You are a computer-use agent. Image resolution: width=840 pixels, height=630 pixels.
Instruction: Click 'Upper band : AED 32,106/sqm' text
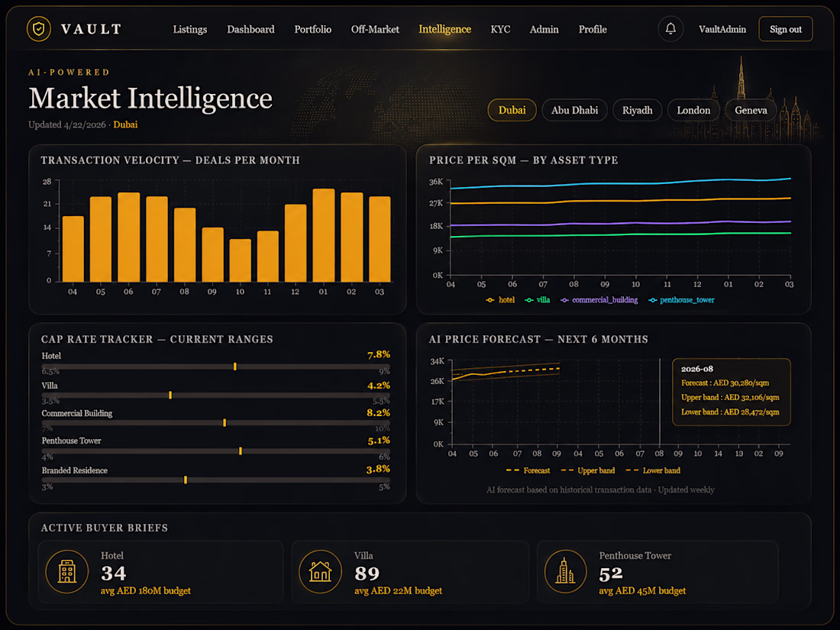[x=730, y=398]
